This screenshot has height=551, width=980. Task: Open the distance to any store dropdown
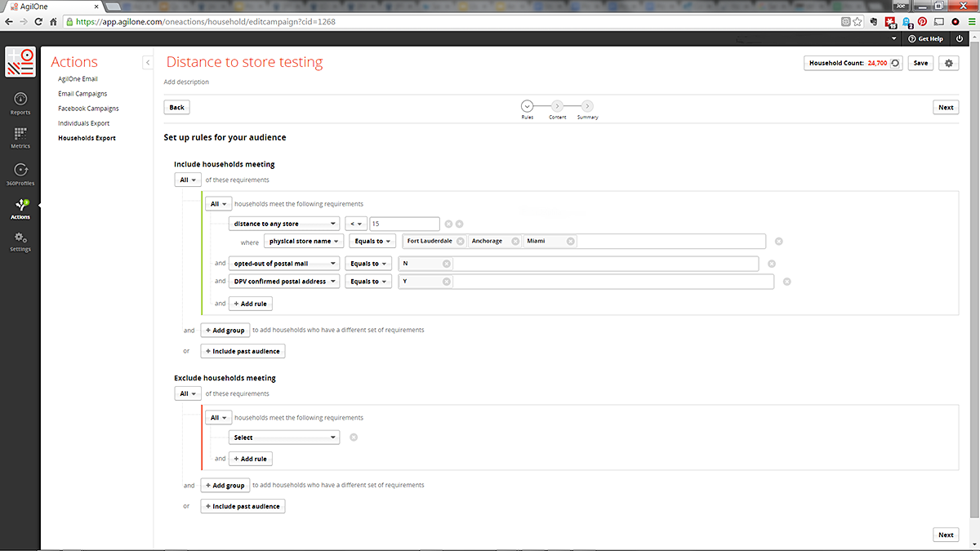(284, 224)
